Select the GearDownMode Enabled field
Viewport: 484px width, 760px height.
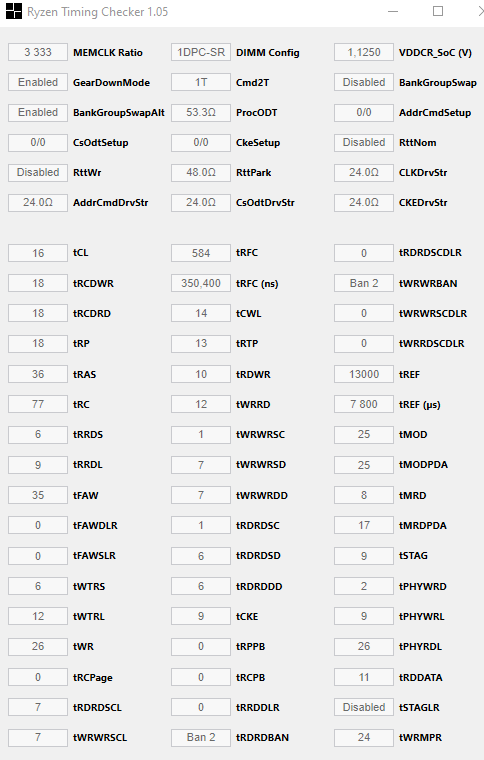38,82
